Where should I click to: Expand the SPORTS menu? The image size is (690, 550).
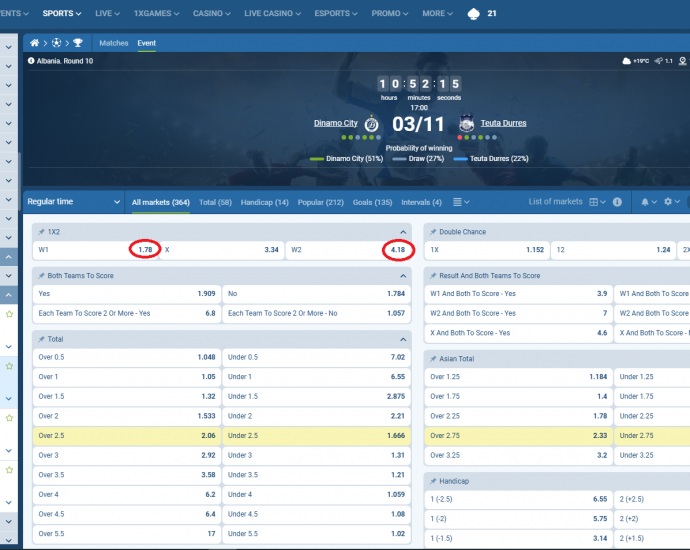[62, 14]
